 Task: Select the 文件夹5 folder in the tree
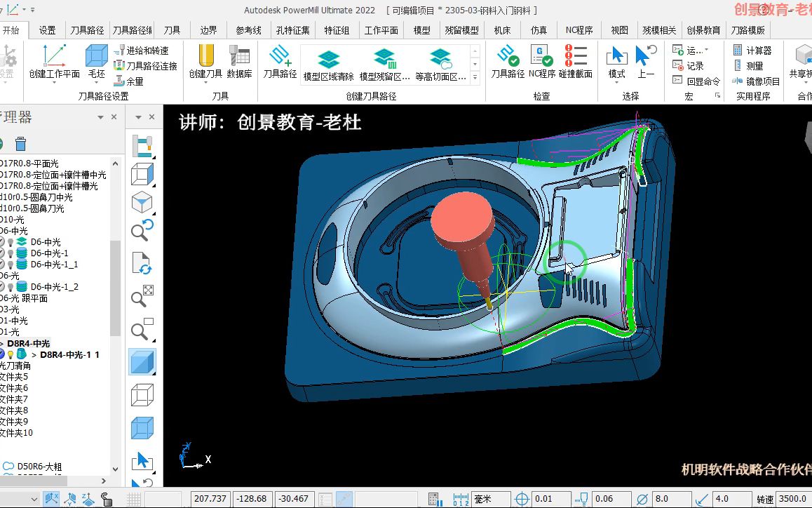[14, 377]
